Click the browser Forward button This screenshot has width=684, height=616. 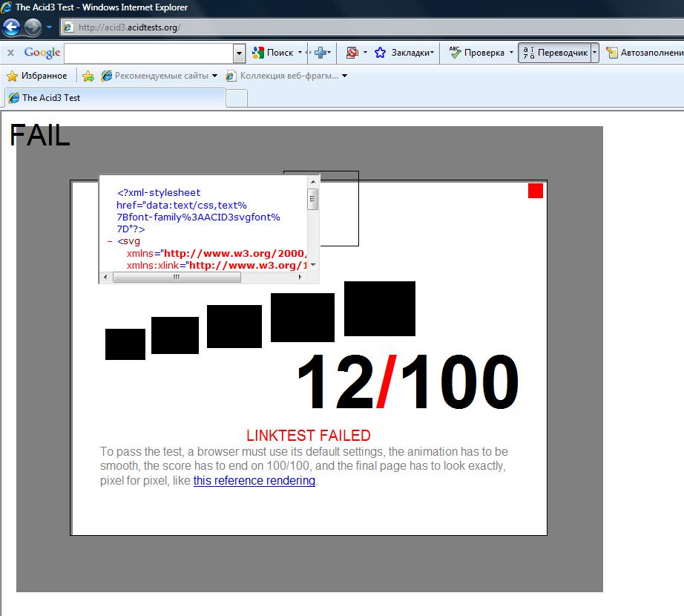tap(33, 28)
